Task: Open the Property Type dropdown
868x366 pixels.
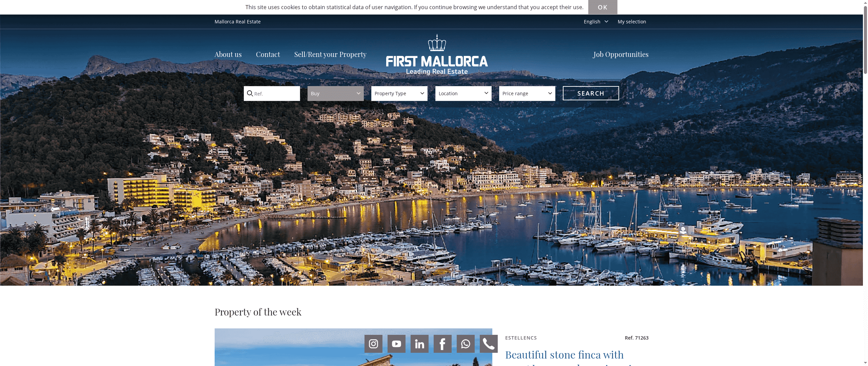Action: 399,93
